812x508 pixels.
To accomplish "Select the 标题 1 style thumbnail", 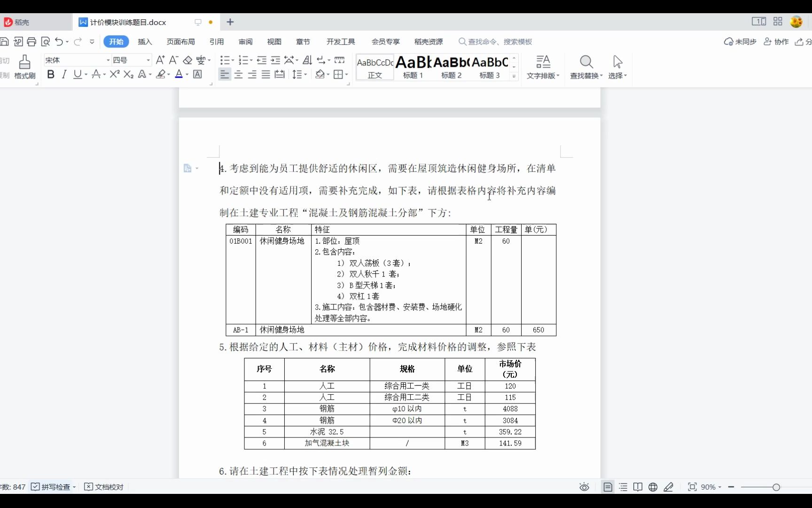I will tap(413, 66).
